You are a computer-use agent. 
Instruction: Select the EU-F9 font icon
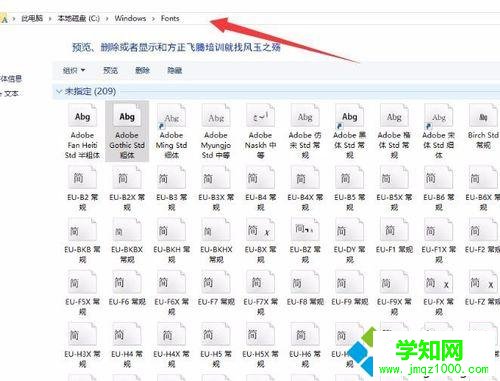click(x=350, y=282)
